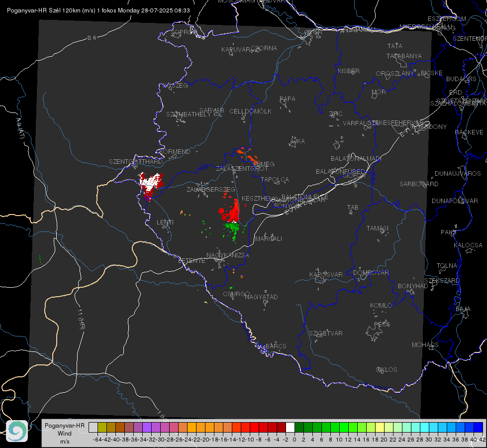Click the swirl logo icon beside the legend

[x=17, y=431]
